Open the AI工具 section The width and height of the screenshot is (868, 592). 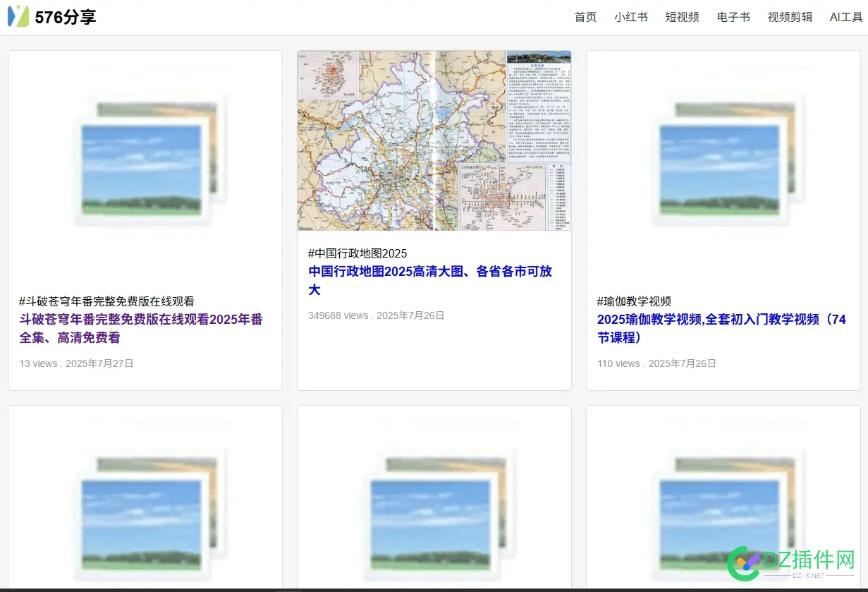click(844, 17)
